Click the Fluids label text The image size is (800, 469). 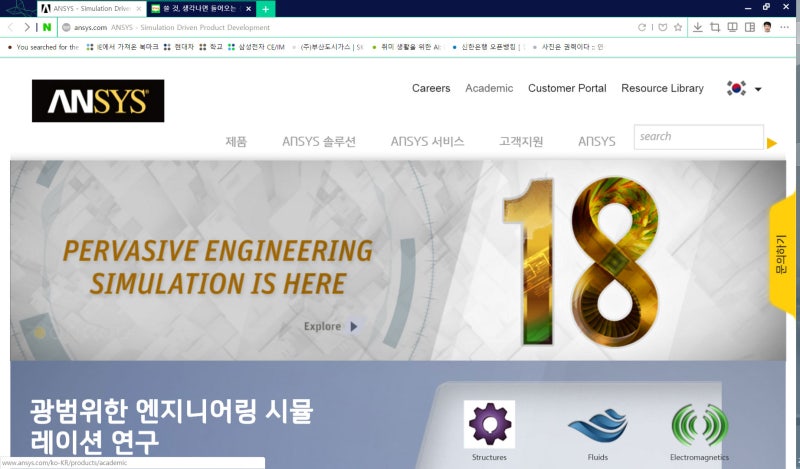pyautogui.click(x=597, y=457)
